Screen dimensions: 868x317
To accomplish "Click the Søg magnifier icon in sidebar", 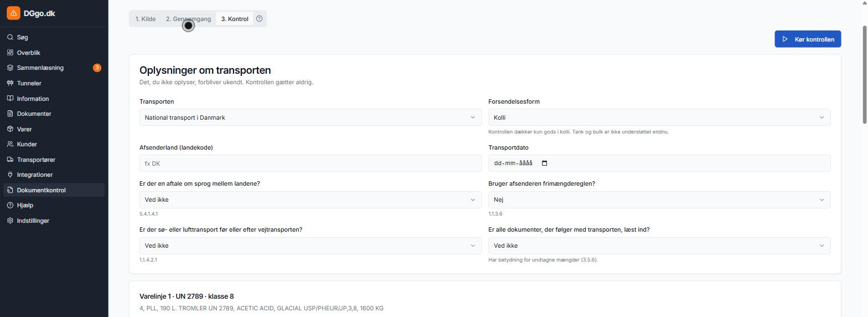I will point(10,38).
